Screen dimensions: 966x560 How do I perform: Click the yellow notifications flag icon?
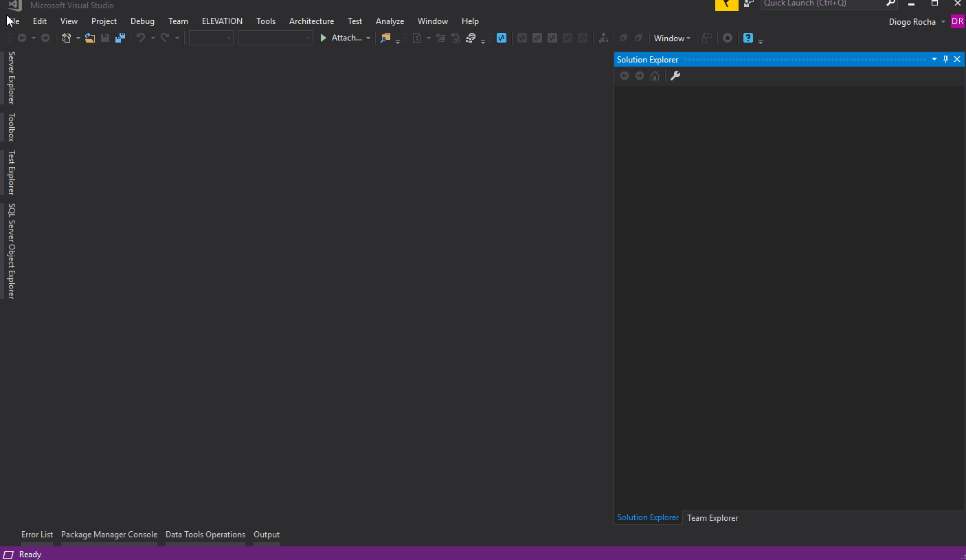(727, 5)
